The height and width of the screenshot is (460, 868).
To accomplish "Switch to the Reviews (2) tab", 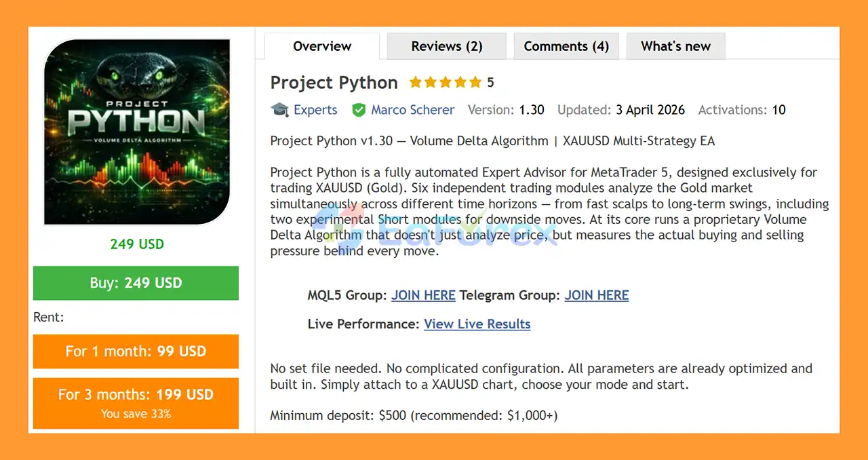I will point(446,45).
